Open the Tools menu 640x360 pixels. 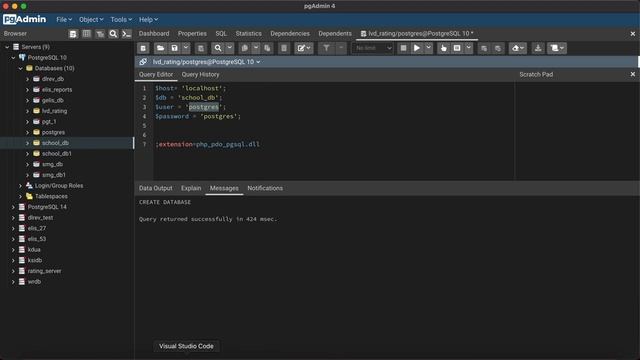pyautogui.click(x=121, y=20)
